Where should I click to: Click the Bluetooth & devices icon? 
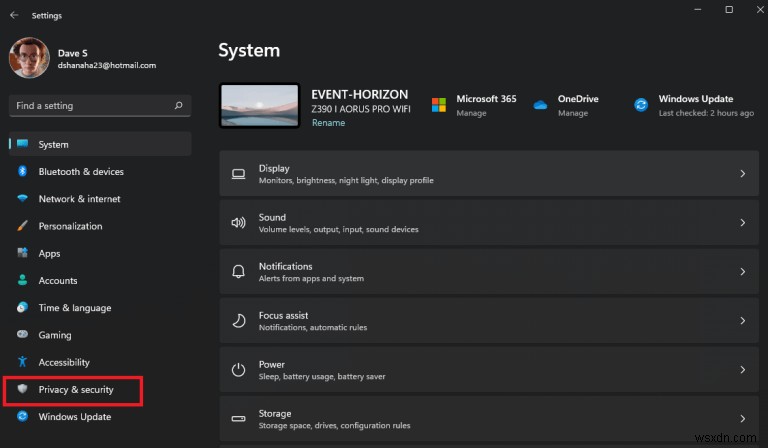pyautogui.click(x=22, y=172)
